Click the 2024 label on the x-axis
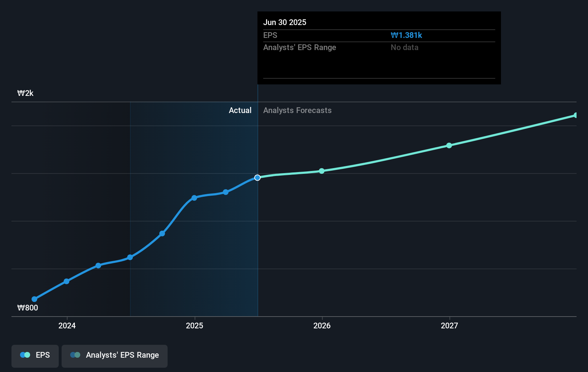 [67, 326]
